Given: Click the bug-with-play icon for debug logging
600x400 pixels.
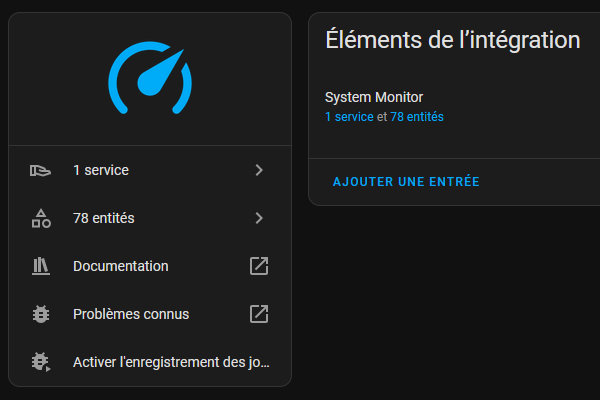Looking at the screenshot, I should pos(41,362).
